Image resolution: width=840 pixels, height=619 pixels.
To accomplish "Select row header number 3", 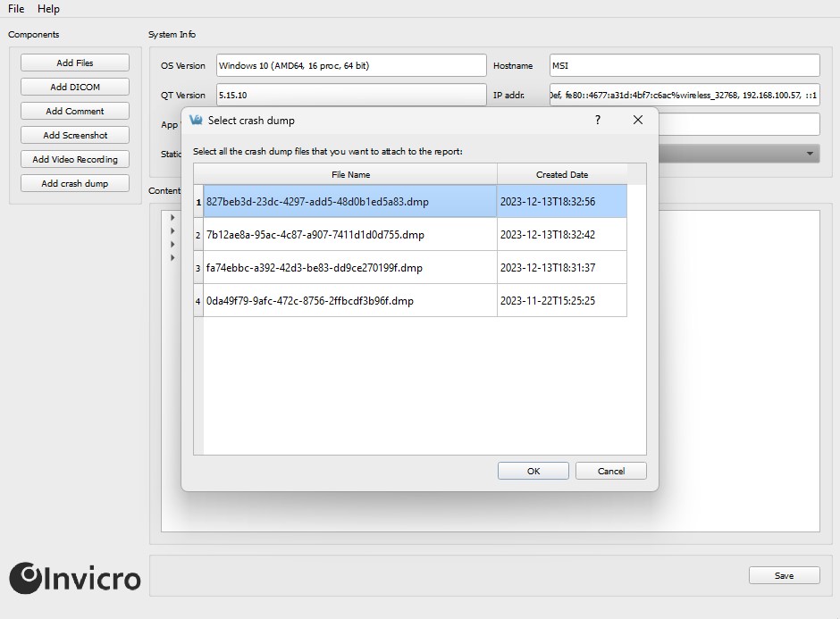I will pyautogui.click(x=198, y=268).
